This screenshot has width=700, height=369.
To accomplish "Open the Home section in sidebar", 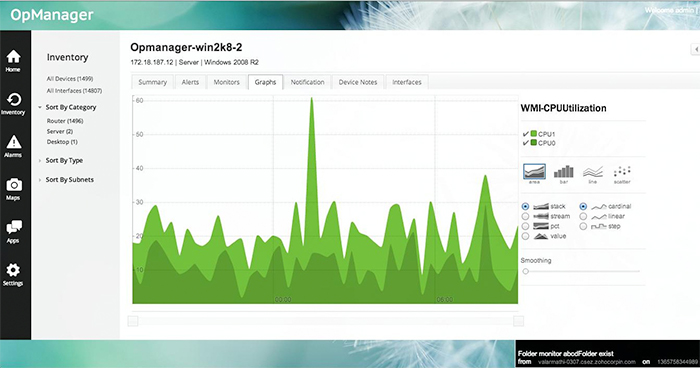I will click(x=13, y=61).
